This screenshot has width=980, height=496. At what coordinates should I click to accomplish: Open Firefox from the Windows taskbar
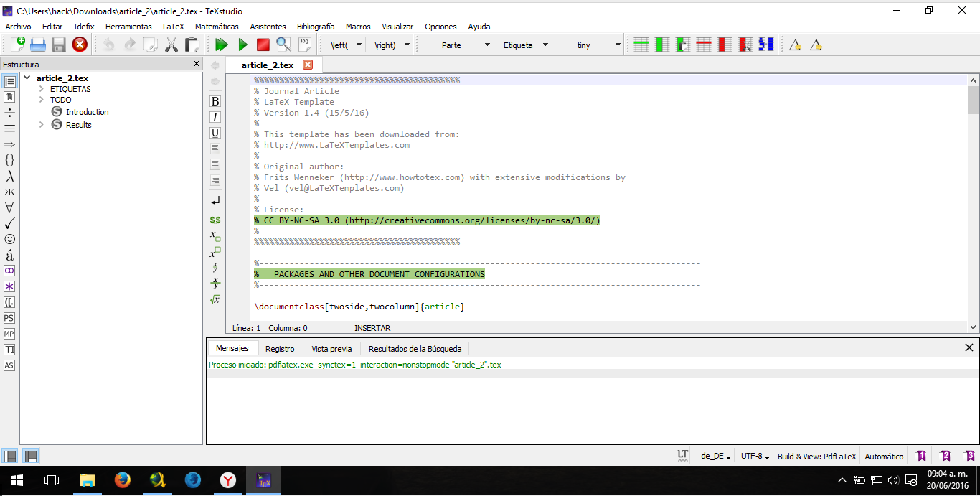[123, 480]
